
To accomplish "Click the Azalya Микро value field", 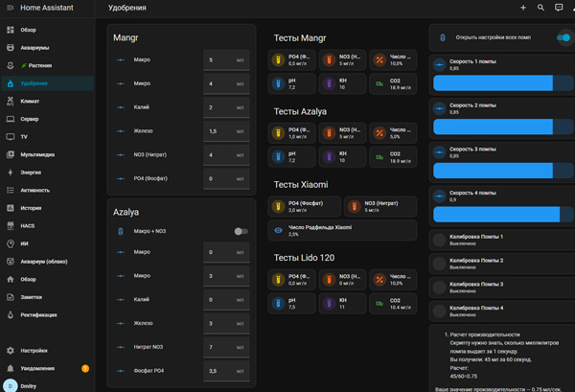I will point(226,276).
